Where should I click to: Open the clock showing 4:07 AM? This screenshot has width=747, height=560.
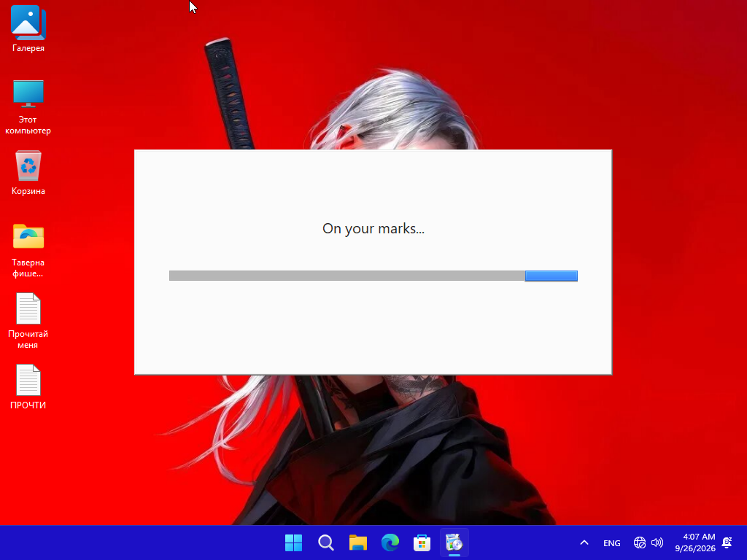[695, 542]
